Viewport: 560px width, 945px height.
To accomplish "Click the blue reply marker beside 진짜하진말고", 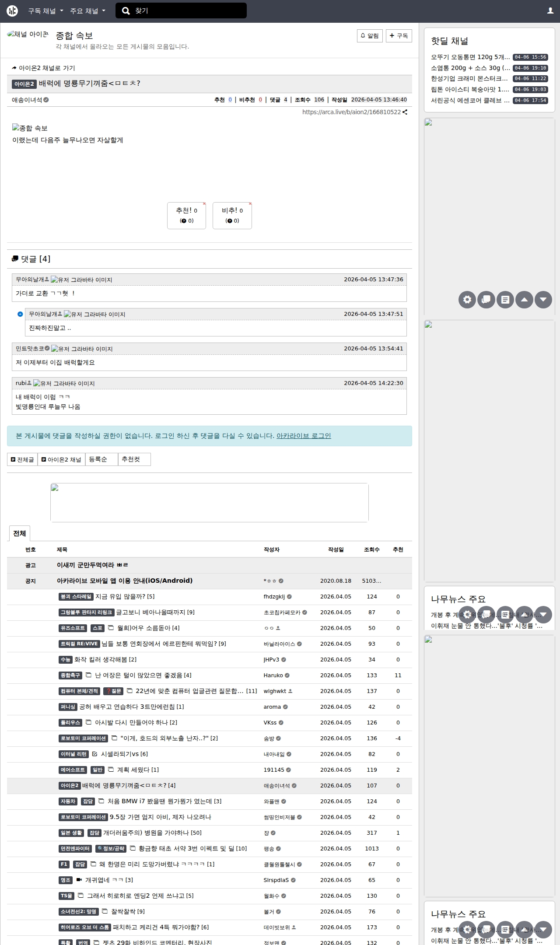I will pyautogui.click(x=20, y=314).
